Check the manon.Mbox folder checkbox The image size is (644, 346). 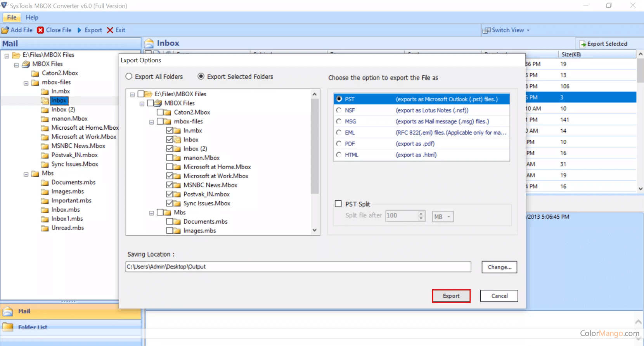[170, 158]
